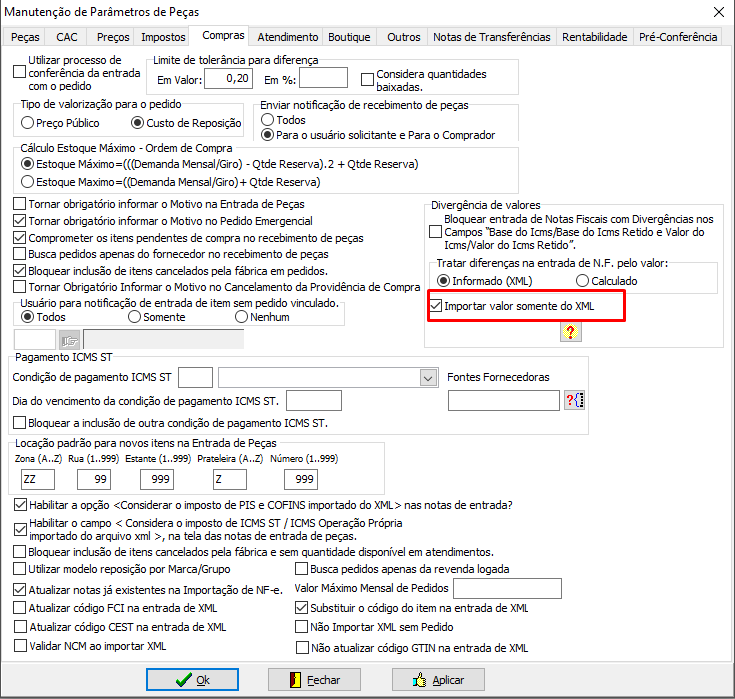735x699 pixels.
Task: Click the Em % tolerance field
Action: click(323, 78)
